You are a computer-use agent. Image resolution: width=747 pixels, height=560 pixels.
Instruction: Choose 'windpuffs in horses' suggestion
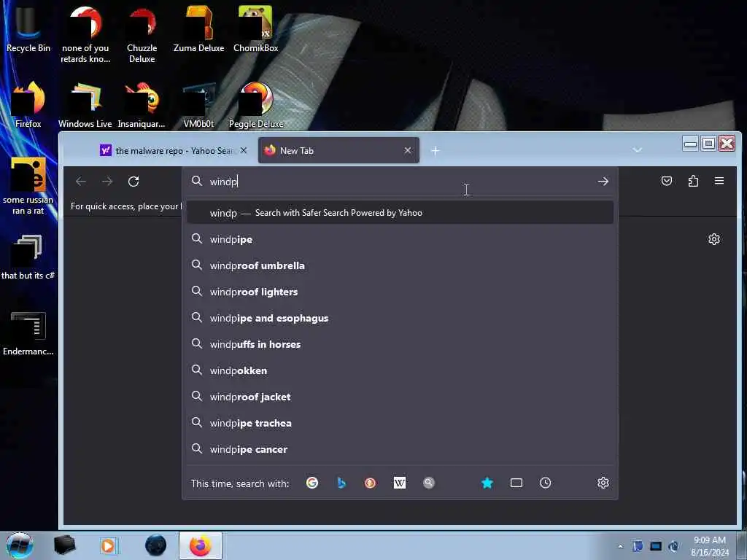click(400, 344)
